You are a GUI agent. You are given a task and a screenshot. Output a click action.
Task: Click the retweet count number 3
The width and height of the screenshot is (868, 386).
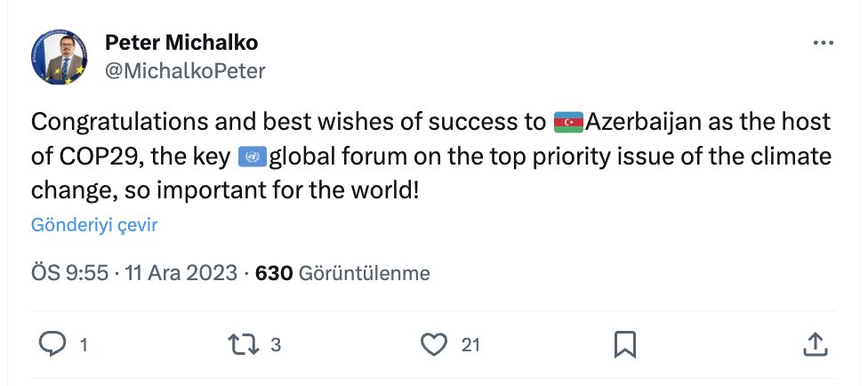pos(276,346)
